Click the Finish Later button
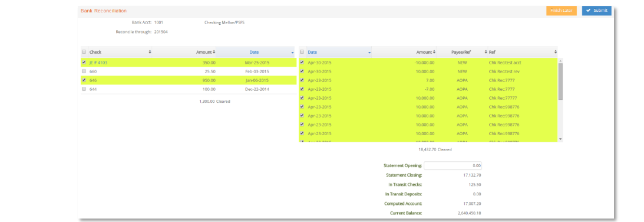The width and height of the screenshot is (644, 222). coord(561,10)
